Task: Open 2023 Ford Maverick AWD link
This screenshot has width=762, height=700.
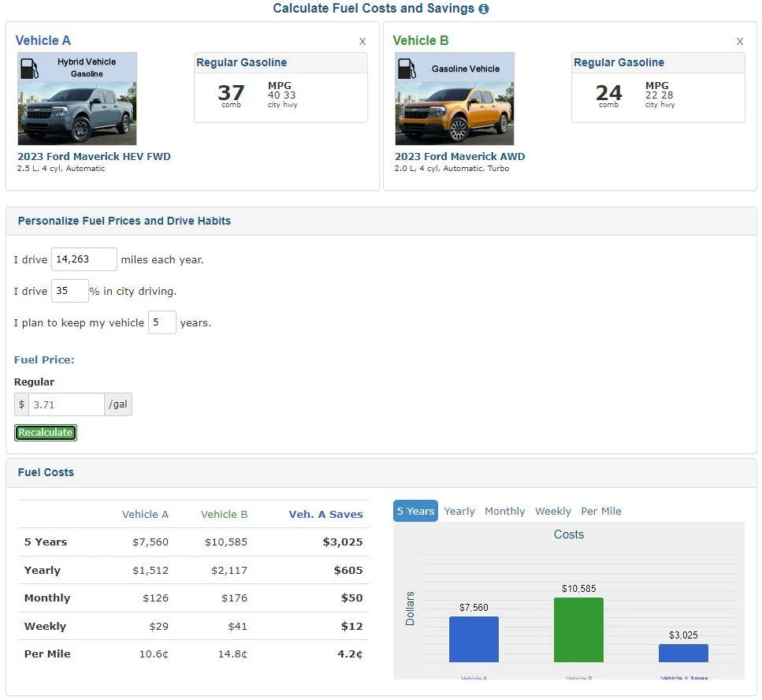Action: (459, 157)
